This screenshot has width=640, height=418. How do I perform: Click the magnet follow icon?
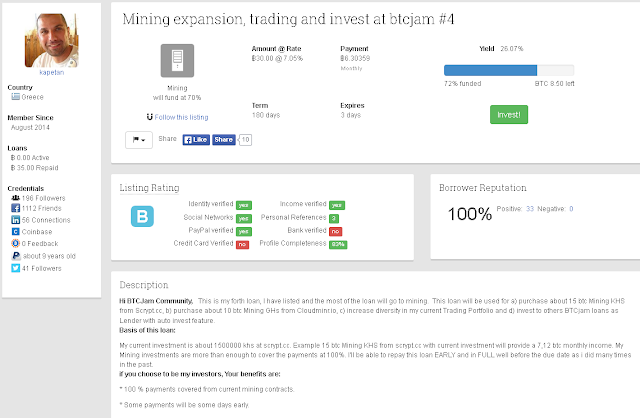click(x=149, y=117)
